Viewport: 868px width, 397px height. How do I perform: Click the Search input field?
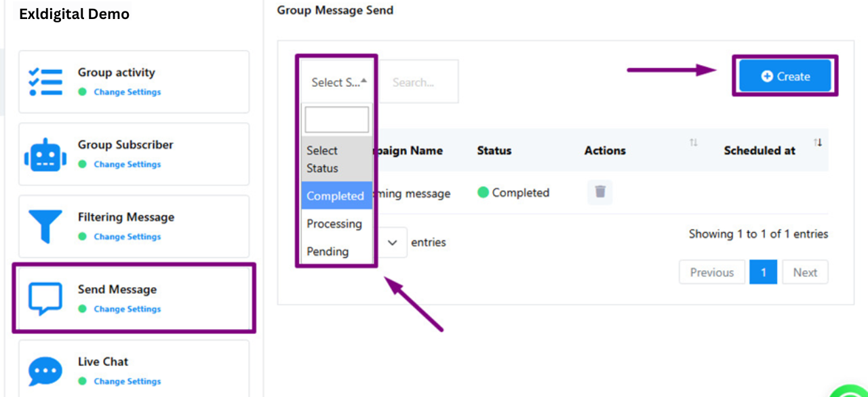418,82
